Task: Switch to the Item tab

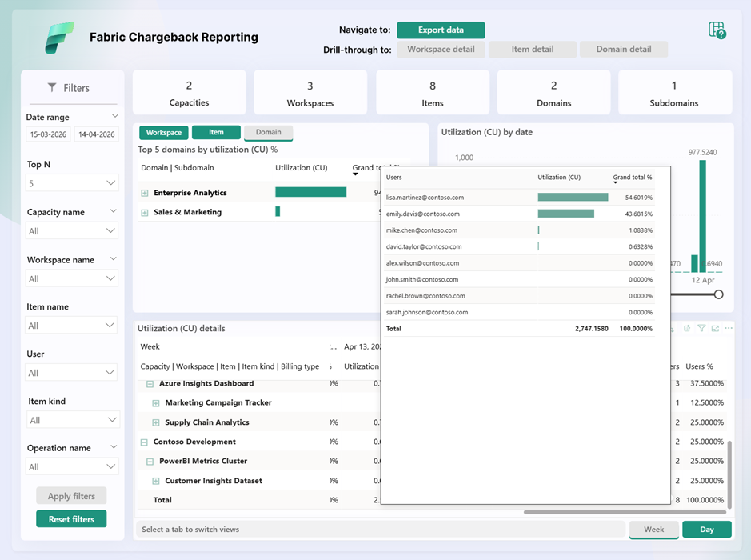Action: tap(216, 132)
